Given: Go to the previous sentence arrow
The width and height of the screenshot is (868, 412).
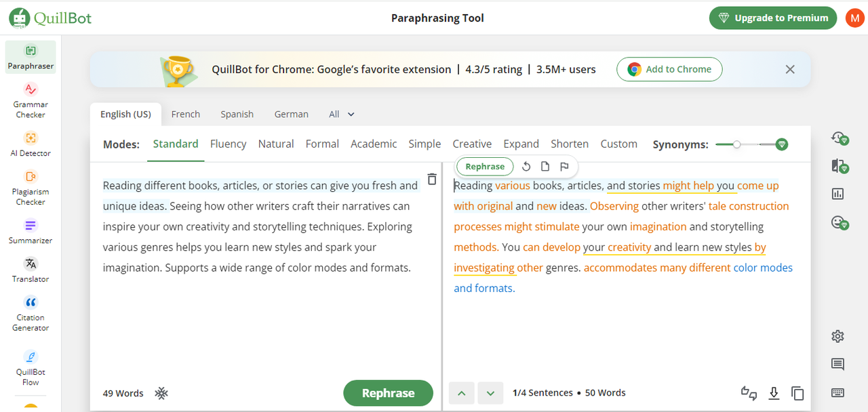Looking at the screenshot, I should click(x=461, y=393).
